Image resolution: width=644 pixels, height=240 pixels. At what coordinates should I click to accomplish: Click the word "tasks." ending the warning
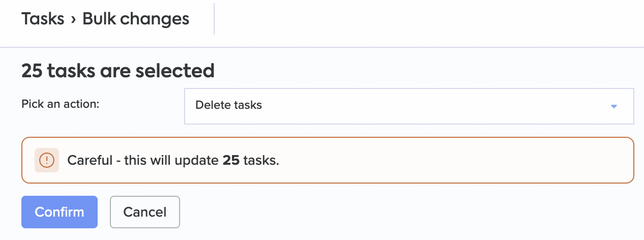(261, 160)
